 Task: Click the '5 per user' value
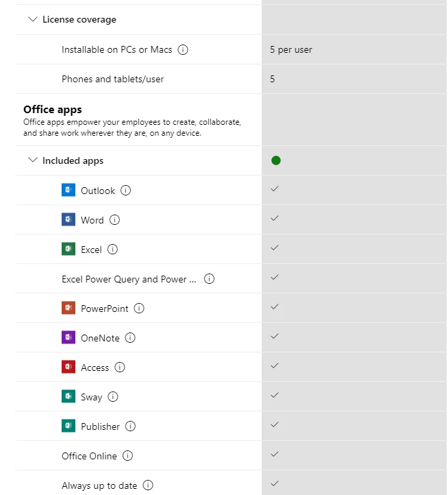pyautogui.click(x=291, y=50)
